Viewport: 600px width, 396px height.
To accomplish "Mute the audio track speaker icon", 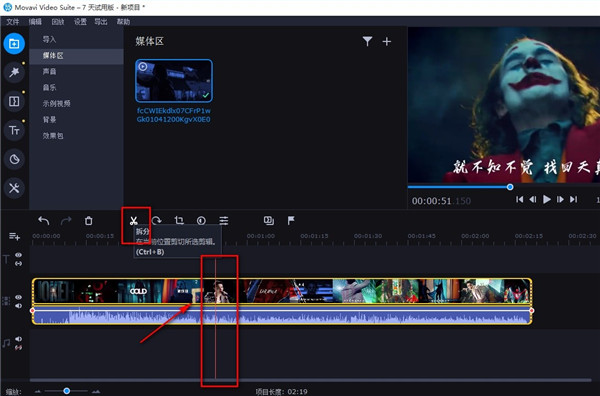I will [18, 339].
